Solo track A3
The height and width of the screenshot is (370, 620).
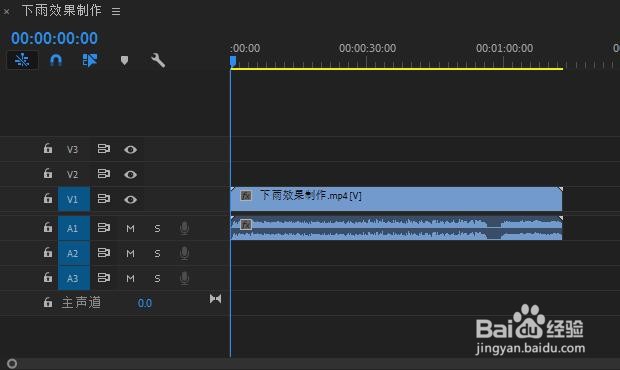coord(157,279)
